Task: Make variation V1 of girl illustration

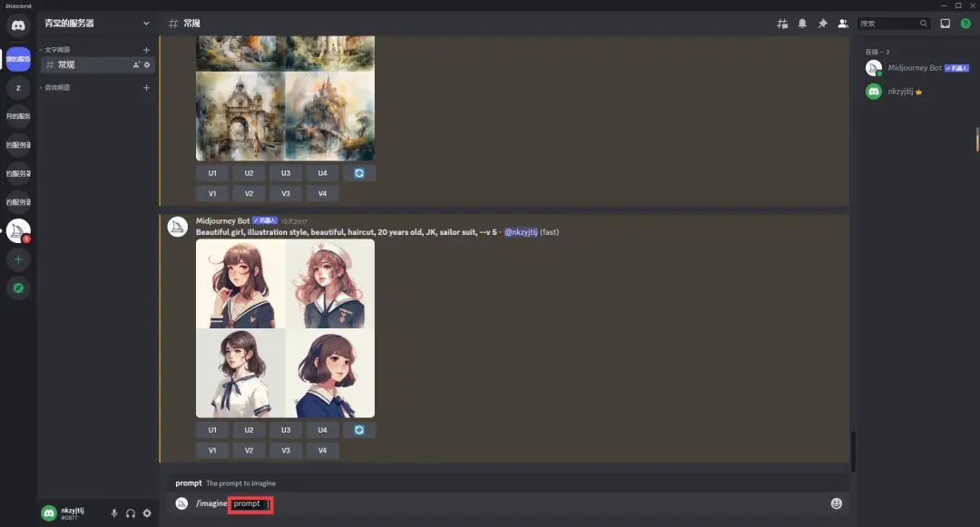Action: tap(212, 451)
